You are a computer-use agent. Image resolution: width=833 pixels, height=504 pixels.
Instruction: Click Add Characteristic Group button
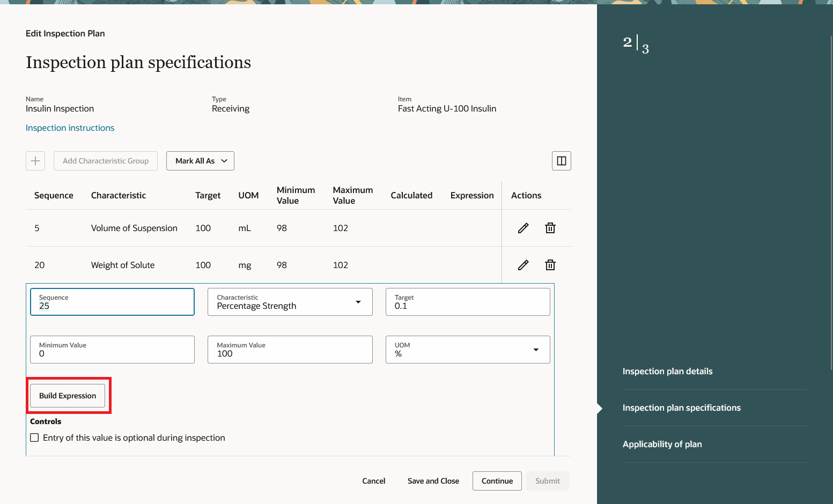coord(106,161)
